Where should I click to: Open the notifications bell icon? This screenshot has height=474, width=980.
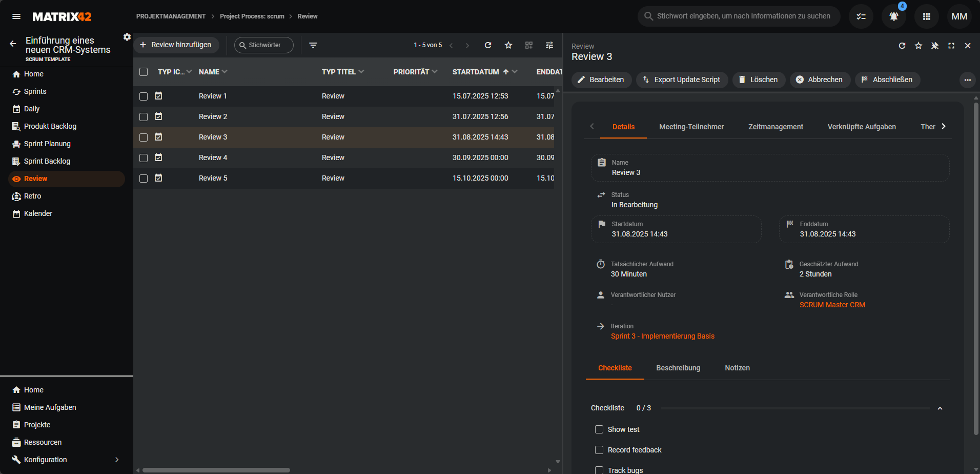click(x=893, y=16)
